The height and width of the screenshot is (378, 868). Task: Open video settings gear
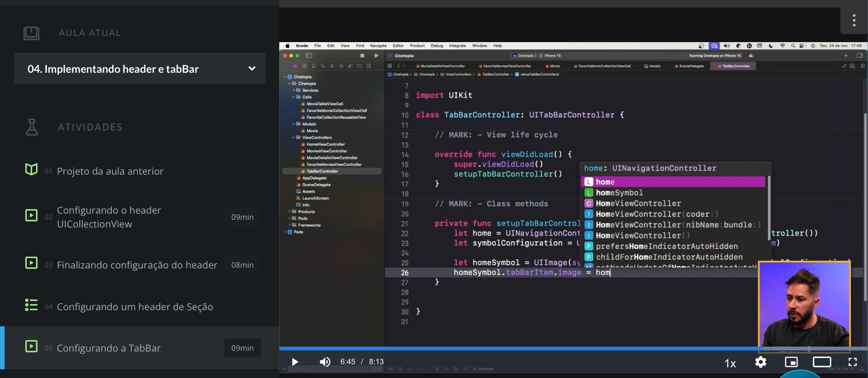[760, 362]
